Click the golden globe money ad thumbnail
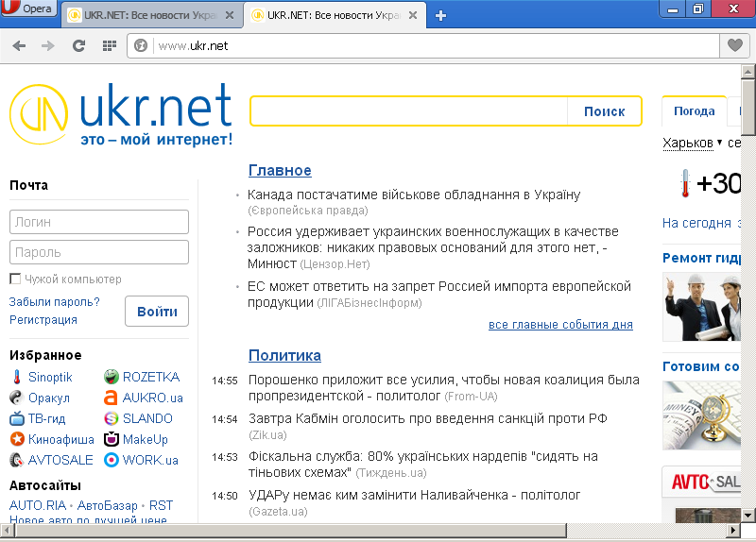Image resolution: width=756 pixels, height=542 pixels. 701,415
